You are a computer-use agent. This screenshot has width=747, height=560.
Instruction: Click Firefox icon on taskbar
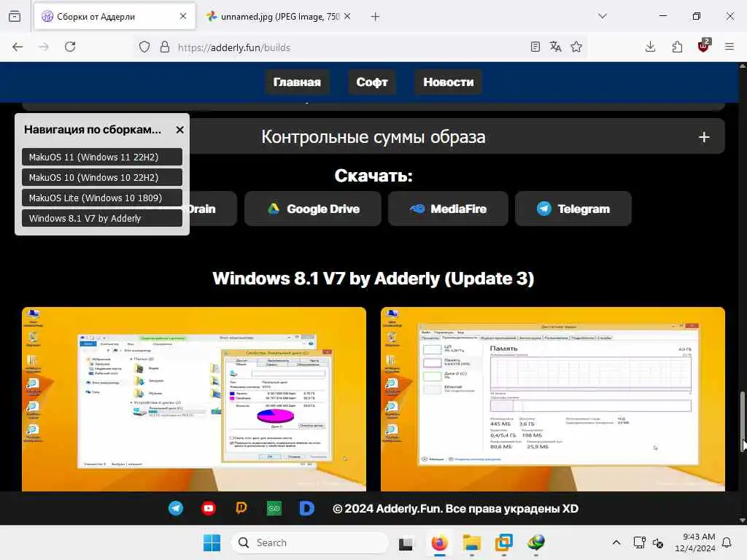(x=439, y=542)
